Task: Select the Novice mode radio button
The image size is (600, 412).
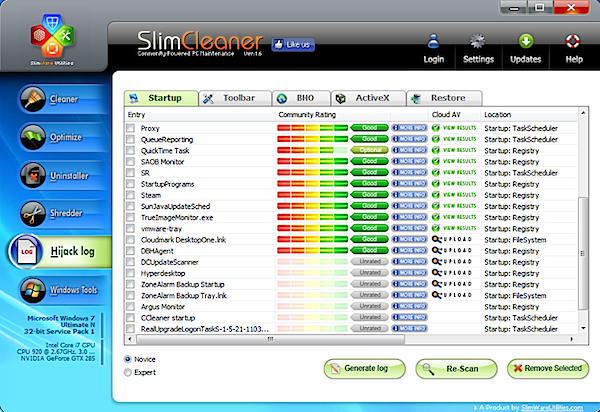Action: (x=128, y=359)
